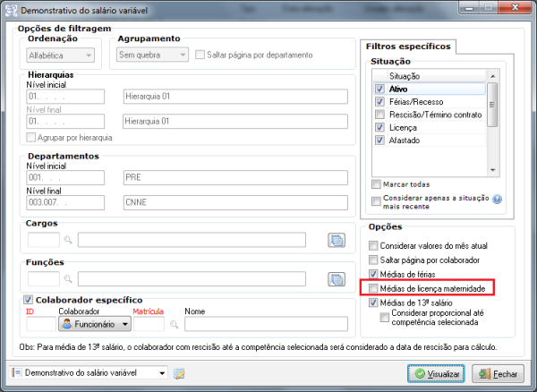Click the help icon beside situação mais recente
Viewport: 537px width, 392px height.
click(497, 200)
